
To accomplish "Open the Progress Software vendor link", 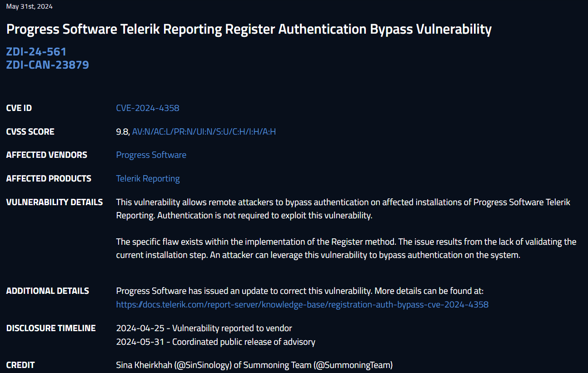I will pyautogui.click(x=151, y=155).
